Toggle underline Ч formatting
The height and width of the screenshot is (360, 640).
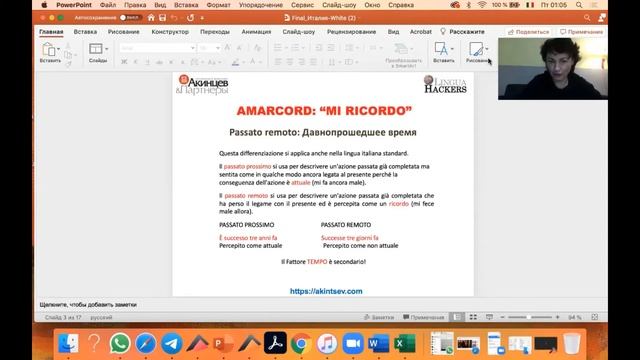147,62
